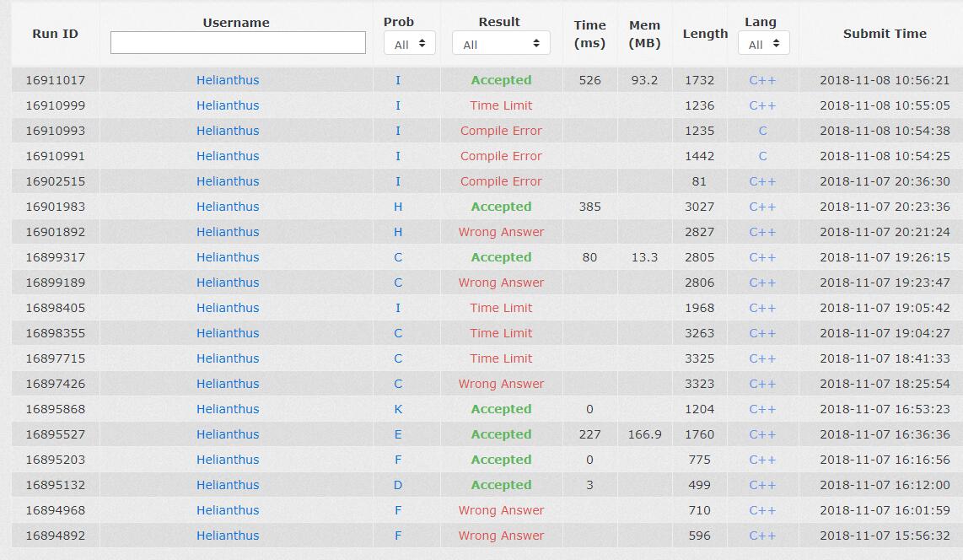The image size is (963, 560).
Task: Click the Username filter input field
Action: click(238, 43)
